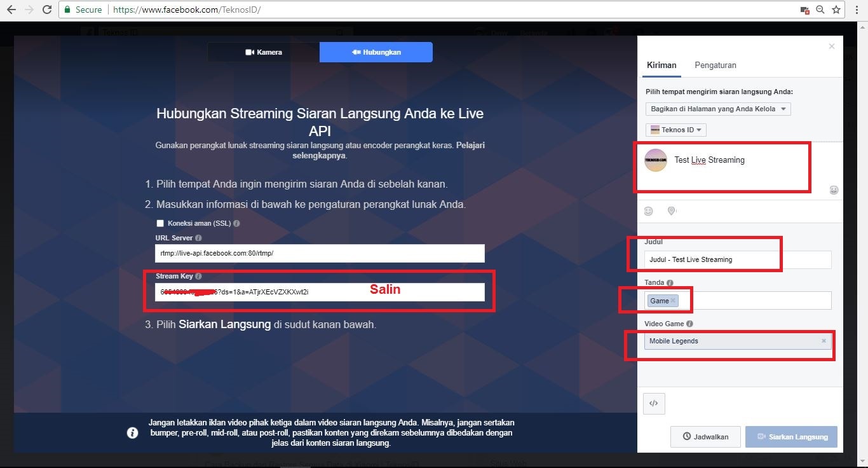Click the Secure padlock icon
This screenshot has width=868, height=468.
[68, 10]
